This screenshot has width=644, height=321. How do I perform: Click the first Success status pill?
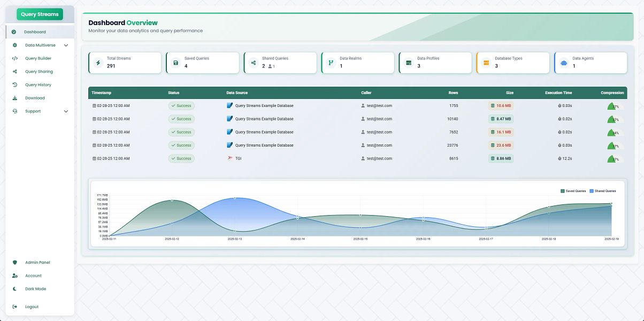click(181, 105)
